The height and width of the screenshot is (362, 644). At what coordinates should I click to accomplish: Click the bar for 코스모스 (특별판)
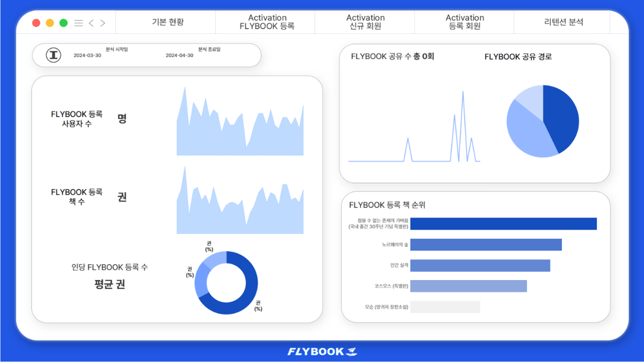(x=469, y=286)
